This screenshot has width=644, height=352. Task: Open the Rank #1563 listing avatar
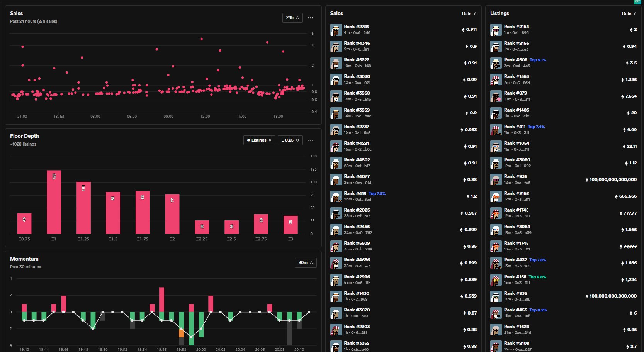coord(496,80)
